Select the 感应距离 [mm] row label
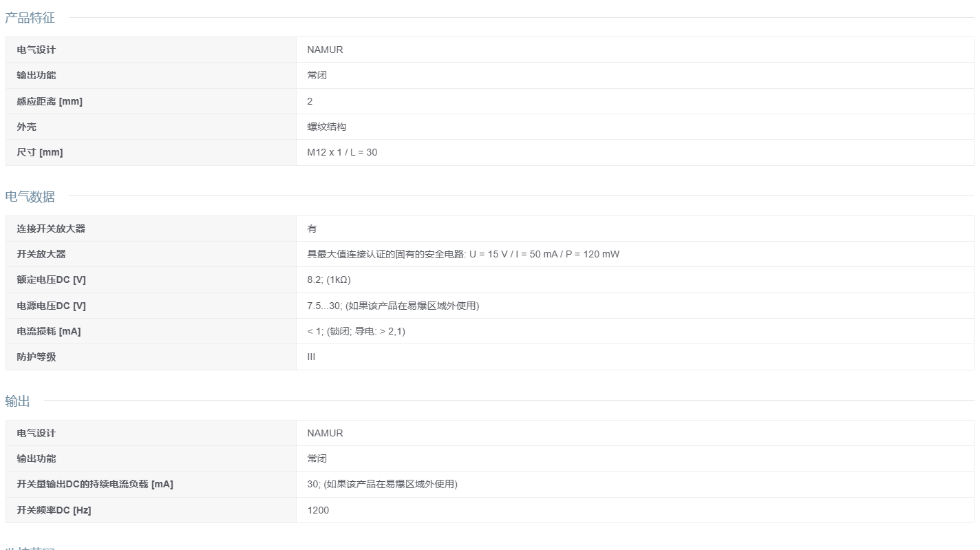 50,101
